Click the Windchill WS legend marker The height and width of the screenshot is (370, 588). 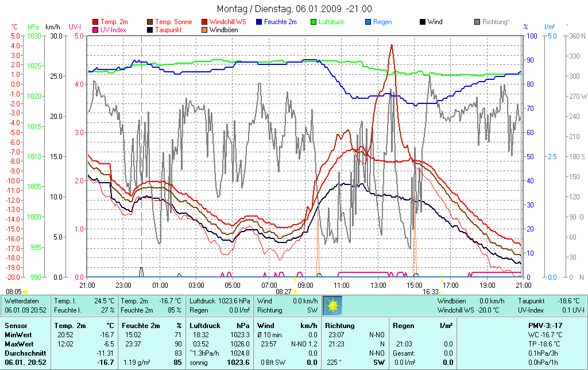(x=204, y=22)
